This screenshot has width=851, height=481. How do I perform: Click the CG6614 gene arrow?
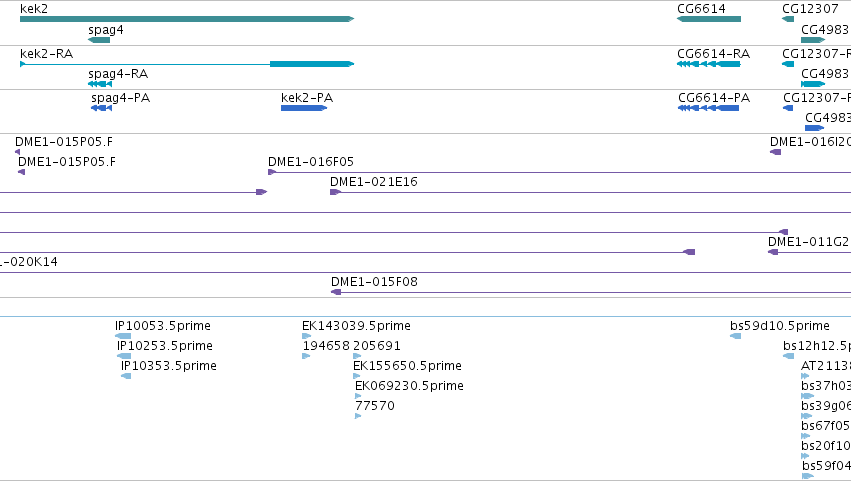point(709,19)
